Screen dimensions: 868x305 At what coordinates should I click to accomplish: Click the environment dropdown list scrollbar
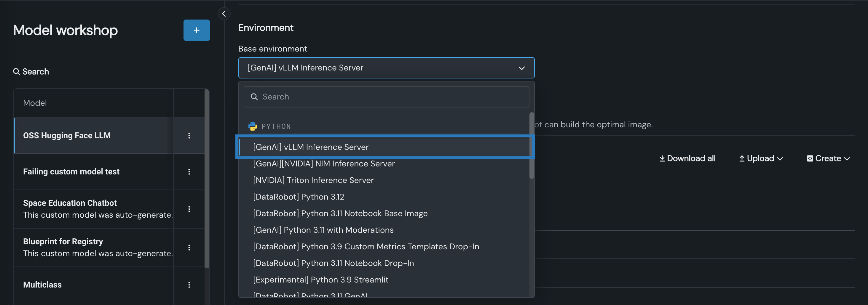click(531, 145)
